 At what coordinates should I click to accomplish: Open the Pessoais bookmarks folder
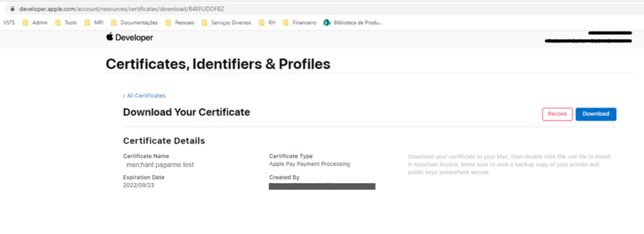180,22
